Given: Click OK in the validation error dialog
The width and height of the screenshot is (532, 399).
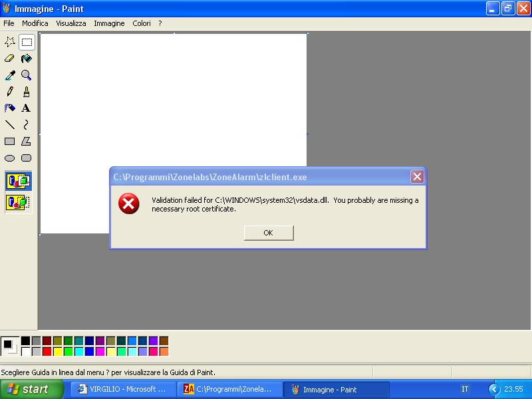Looking at the screenshot, I should (269, 233).
